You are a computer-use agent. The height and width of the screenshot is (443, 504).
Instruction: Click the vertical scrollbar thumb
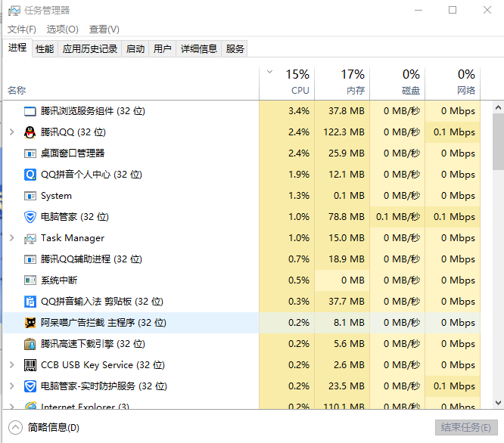coord(498,141)
